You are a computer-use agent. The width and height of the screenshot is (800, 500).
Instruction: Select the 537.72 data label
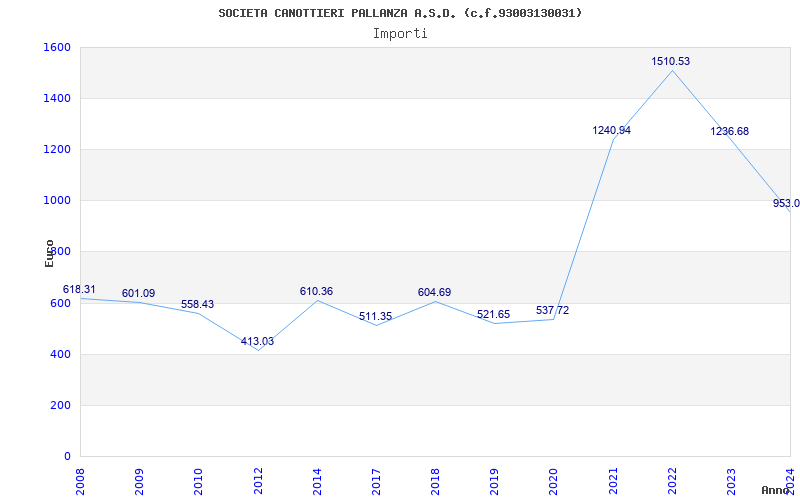coord(552,310)
